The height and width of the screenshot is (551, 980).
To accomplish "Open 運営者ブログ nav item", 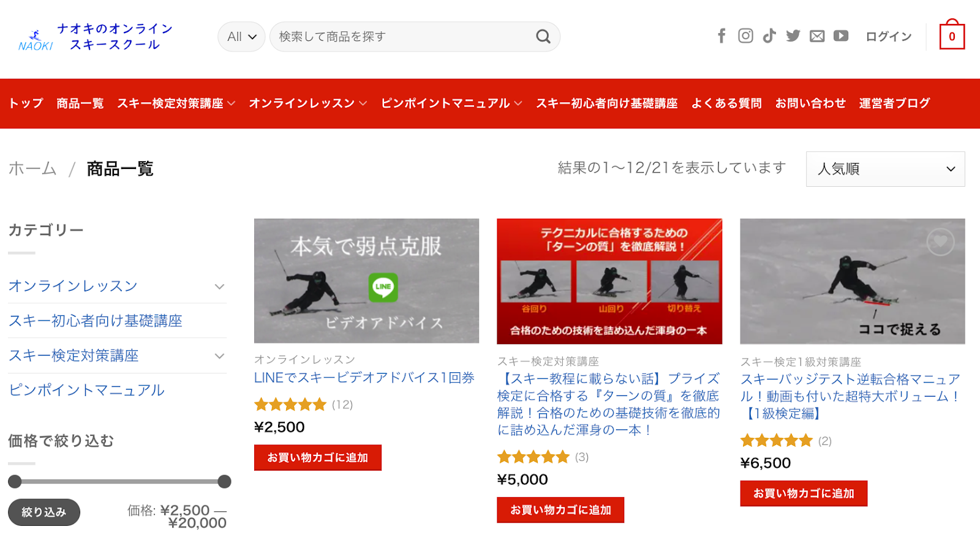I will [894, 103].
